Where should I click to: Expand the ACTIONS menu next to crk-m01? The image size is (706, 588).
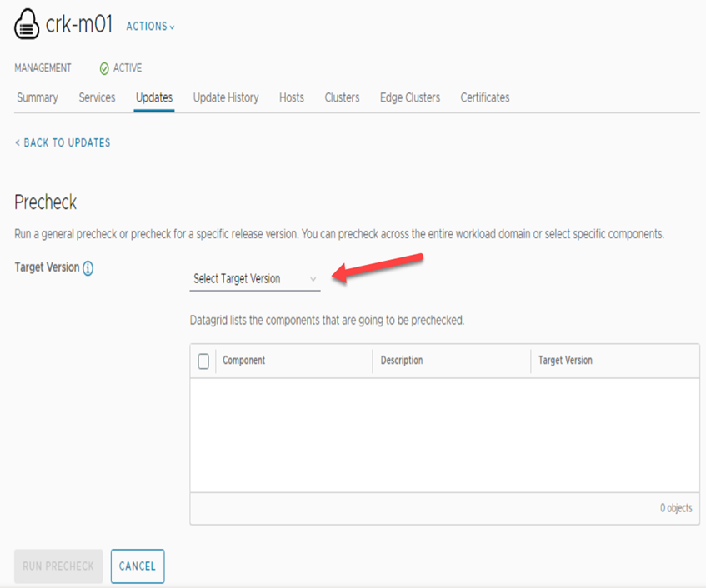(x=150, y=27)
